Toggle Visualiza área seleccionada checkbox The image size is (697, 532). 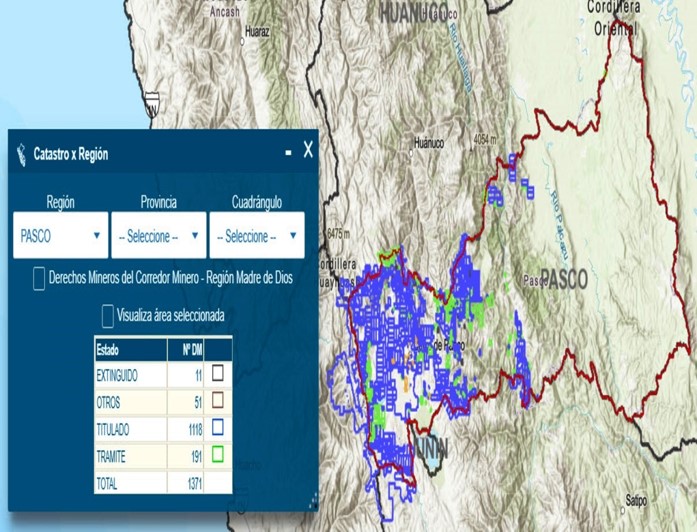[108, 315]
